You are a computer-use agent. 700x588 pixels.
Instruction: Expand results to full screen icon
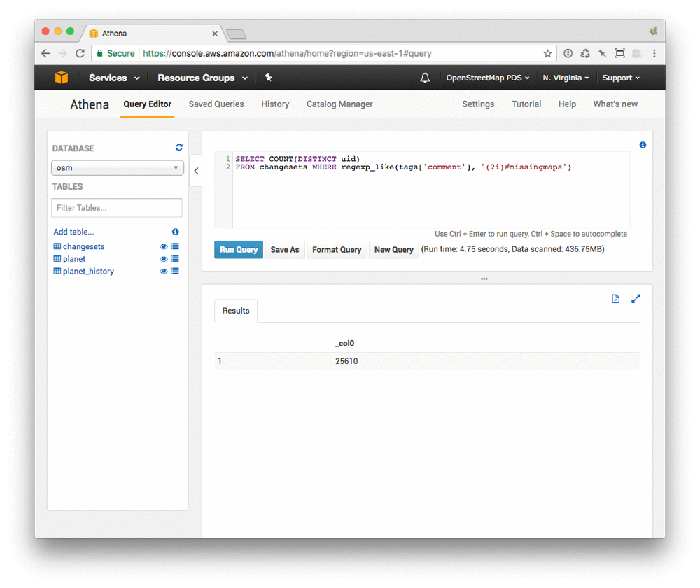636,299
